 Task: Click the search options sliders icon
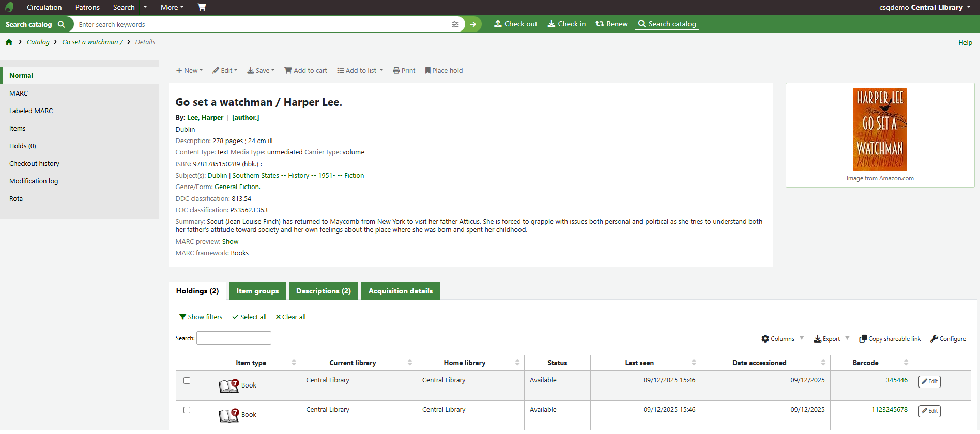click(x=455, y=24)
